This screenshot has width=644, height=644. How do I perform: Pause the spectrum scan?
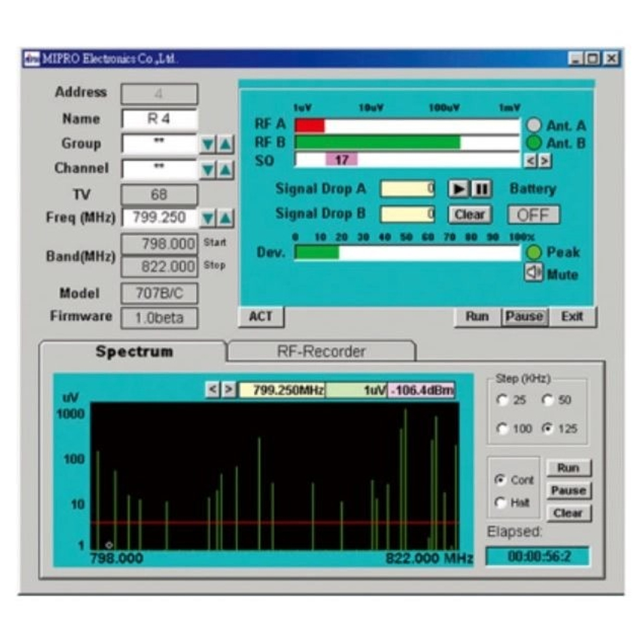click(568, 490)
